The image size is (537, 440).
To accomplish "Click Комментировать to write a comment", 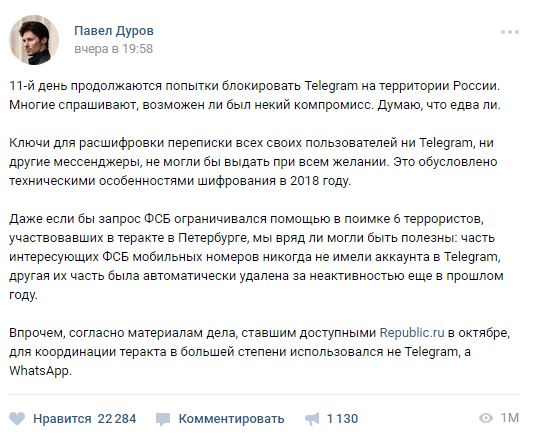I will pos(231,418).
